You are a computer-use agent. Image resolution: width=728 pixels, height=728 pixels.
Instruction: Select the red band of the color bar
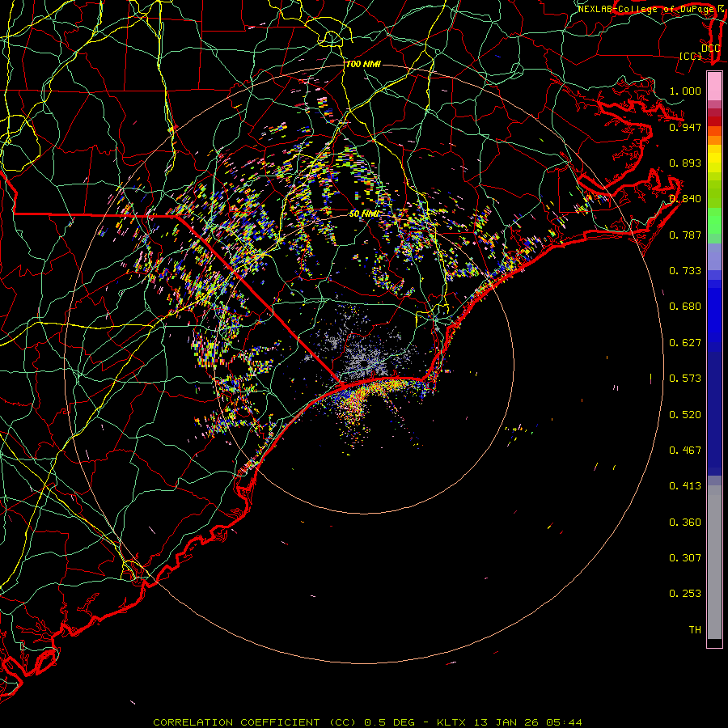tap(714, 121)
